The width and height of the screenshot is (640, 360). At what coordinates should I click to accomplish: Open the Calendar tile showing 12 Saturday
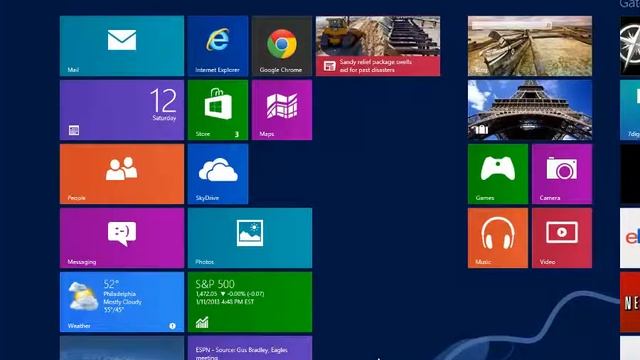122,110
